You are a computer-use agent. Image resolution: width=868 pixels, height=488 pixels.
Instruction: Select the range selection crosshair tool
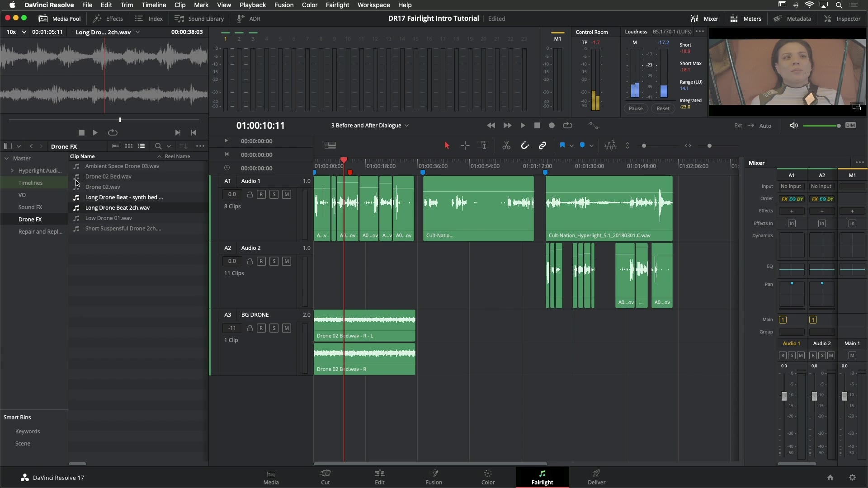click(465, 145)
